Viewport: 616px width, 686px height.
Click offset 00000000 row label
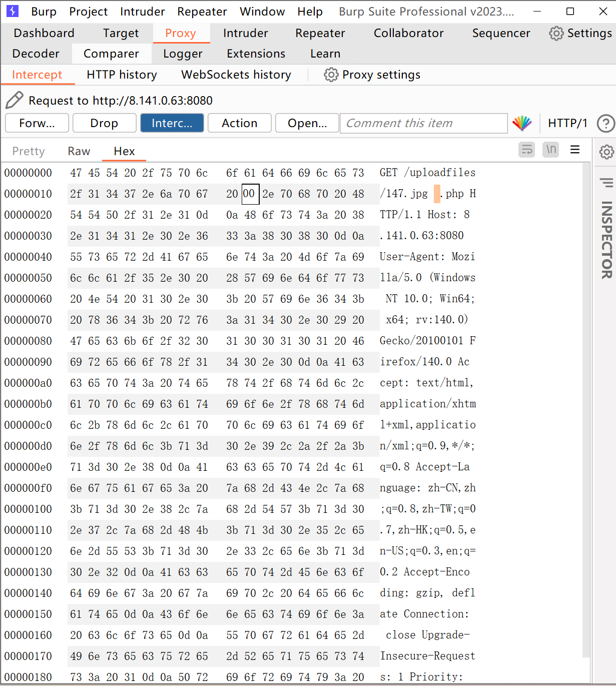tap(29, 173)
